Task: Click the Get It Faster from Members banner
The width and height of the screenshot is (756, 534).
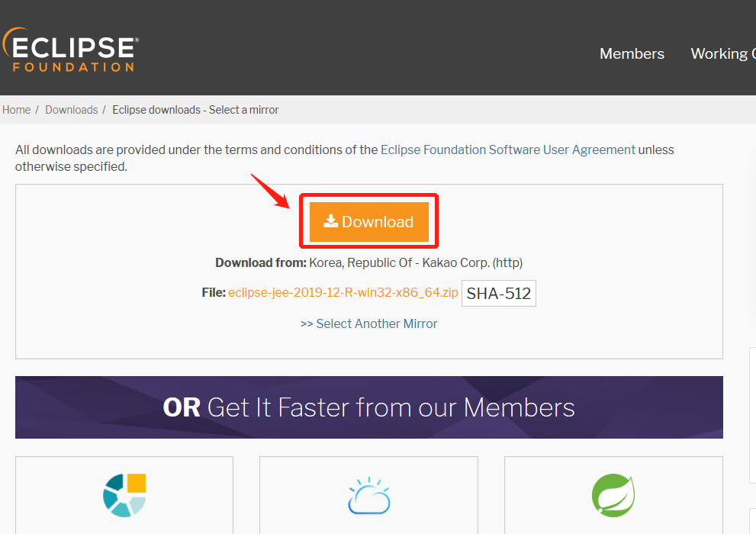Action: (368, 407)
